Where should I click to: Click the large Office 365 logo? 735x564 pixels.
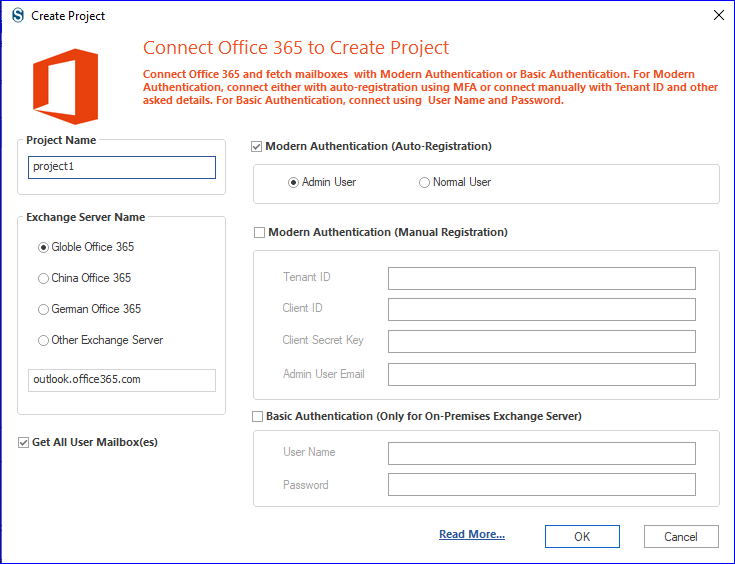click(x=66, y=86)
